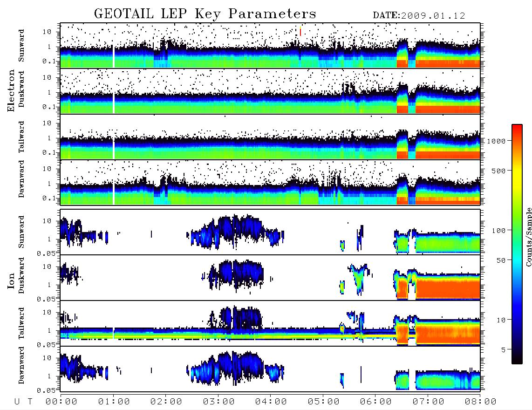Click the Electron "Duskward" panel label
The image size is (532, 410).
coord(21,89)
